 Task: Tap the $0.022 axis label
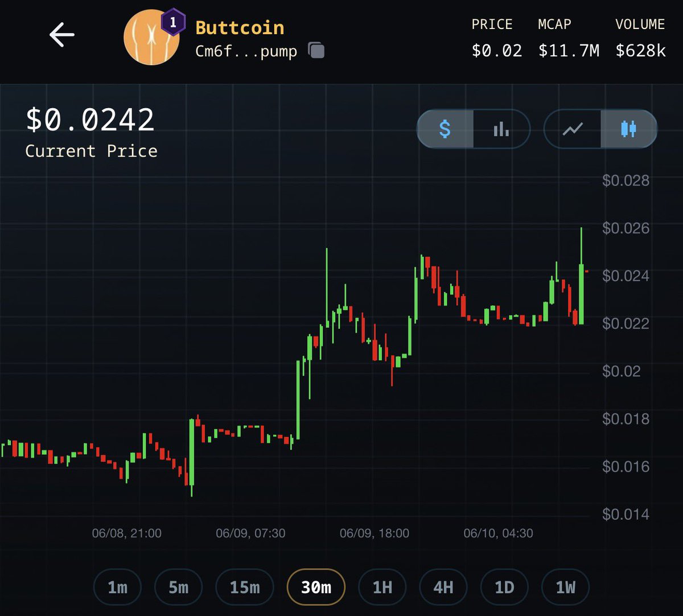pyautogui.click(x=626, y=324)
